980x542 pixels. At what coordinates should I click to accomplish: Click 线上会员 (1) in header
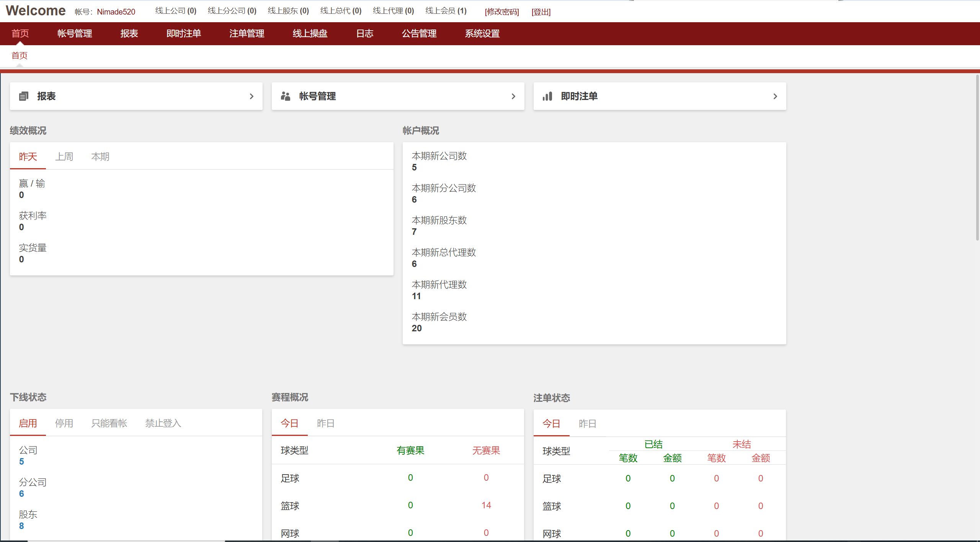[x=446, y=11]
